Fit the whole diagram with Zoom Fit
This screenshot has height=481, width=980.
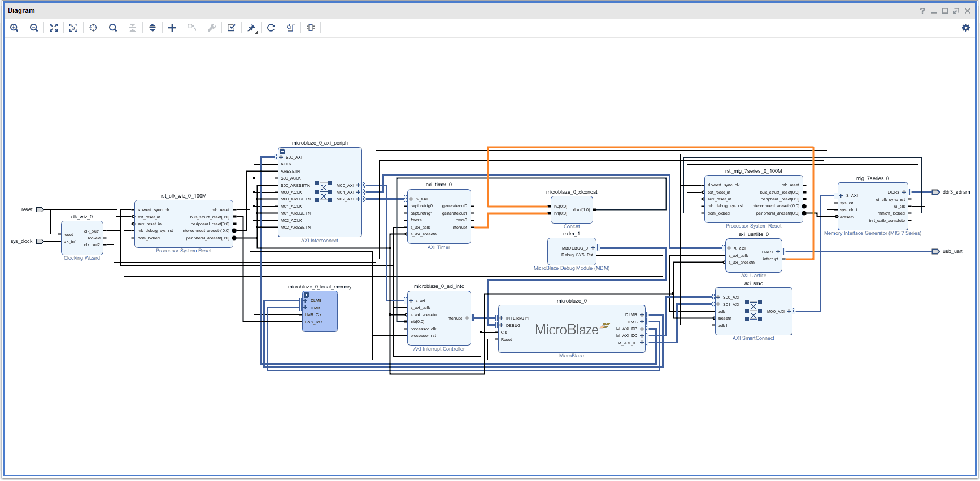tap(54, 28)
